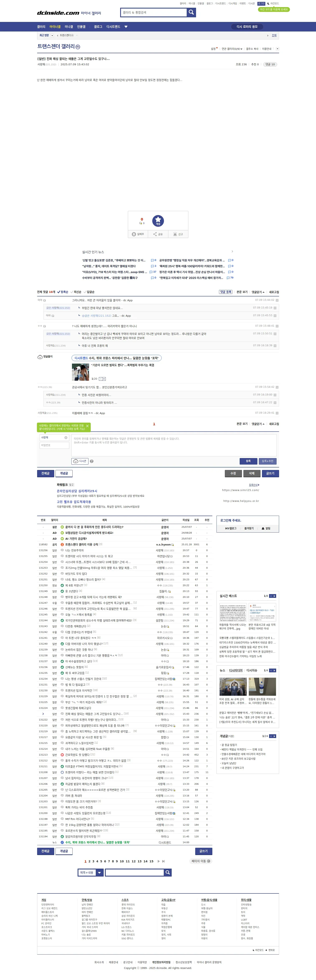Toggle night mode (야간모드) at top right
316x980 pixels.
[x=273, y=3]
